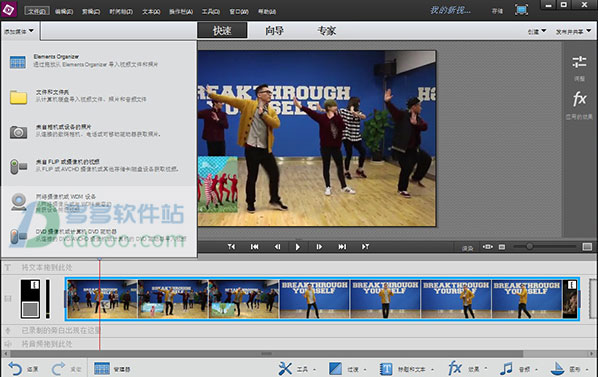Click the horizontal timeline scrollbar
Screen dimensions: 598x377
(x=266, y=354)
